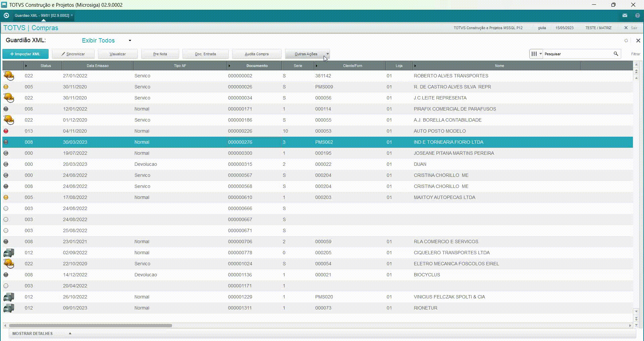
Task: Click the truck status icon for VINICIUS FELCZAK SPOLTI
Action: [x=9, y=297]
